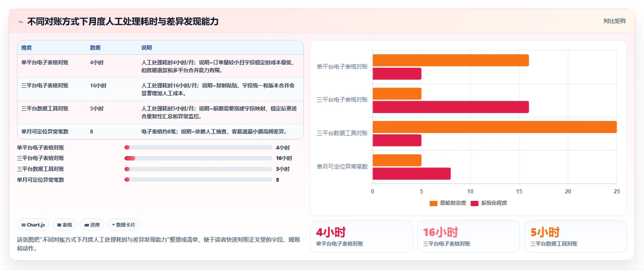Open the 4小时 单平台电子表格对账 data card
The height and width of the screenshot is (270, 644).
(361, 237)
